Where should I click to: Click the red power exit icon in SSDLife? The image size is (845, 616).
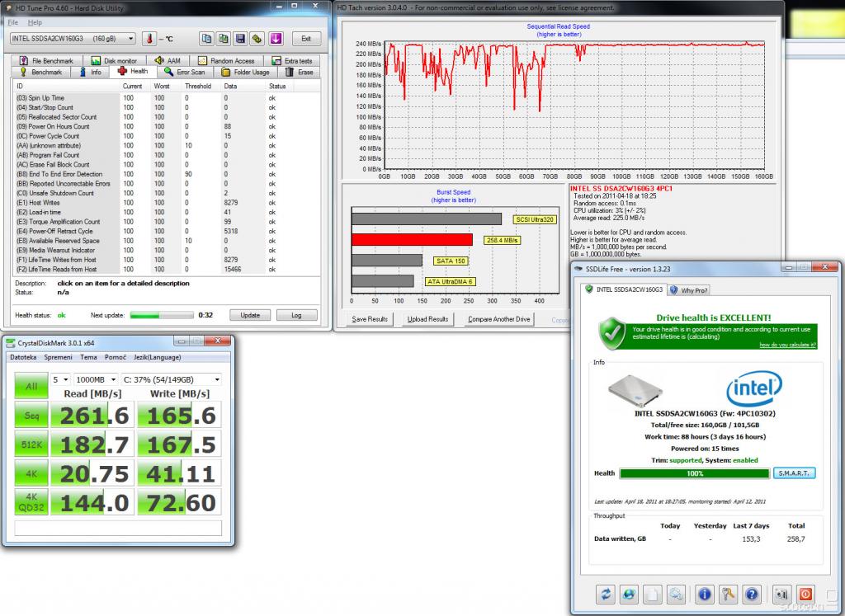805,594
